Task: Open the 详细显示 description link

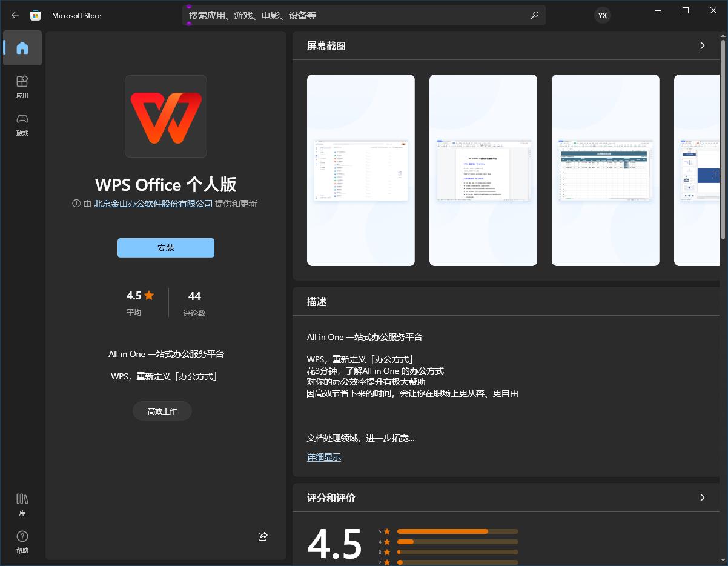Action: click(x=324, y=457)
